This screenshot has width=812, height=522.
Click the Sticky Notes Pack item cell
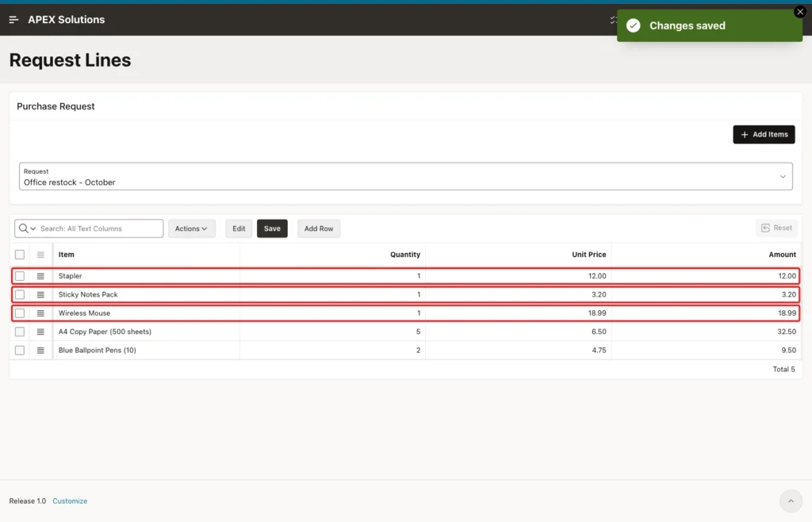(147, 294)
